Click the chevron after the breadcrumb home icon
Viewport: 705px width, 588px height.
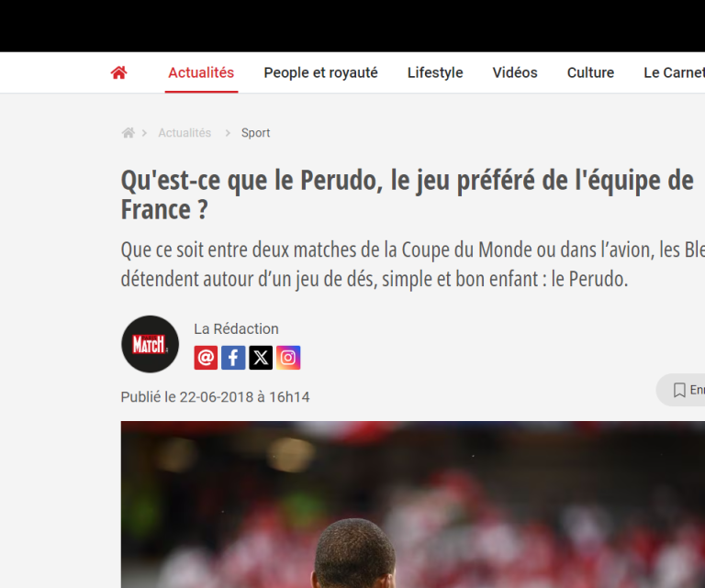coord(144,133)
